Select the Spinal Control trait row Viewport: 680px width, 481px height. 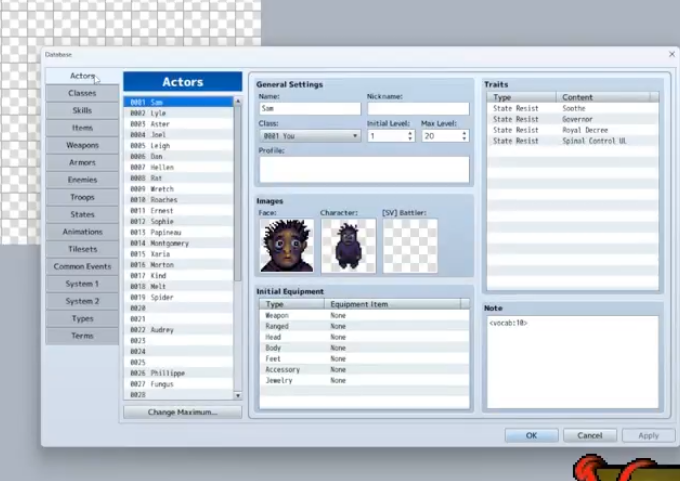572,141
